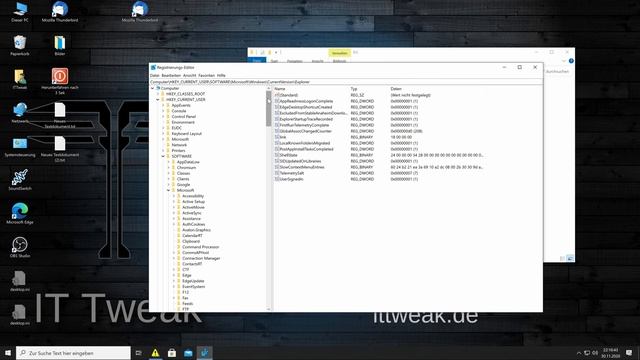Select the Keyboard Layout key
The width and height of the screenshot is (640, 360).
(x=187, y=134)
